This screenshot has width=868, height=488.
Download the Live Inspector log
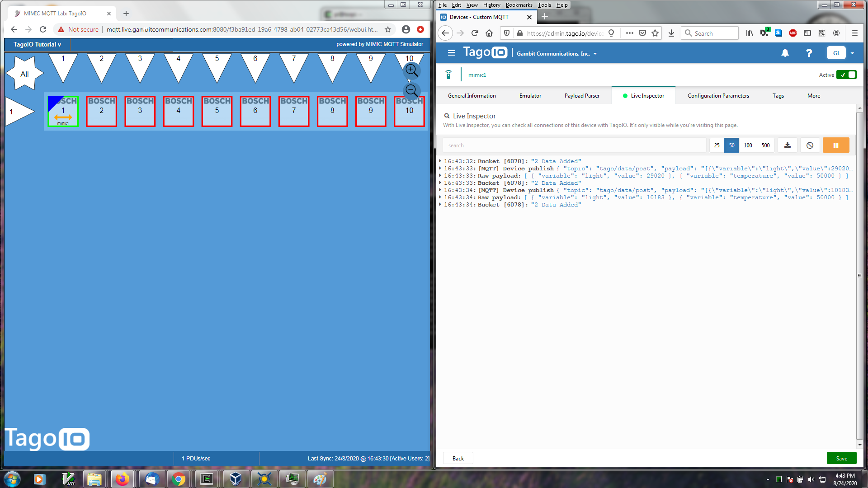pyautogui.click(x=788, y=145)
